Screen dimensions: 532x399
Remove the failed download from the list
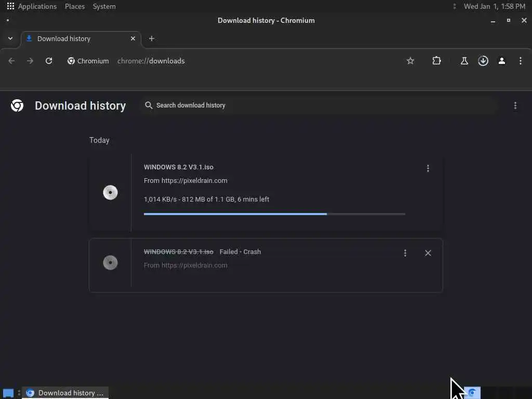pos(428,253)
